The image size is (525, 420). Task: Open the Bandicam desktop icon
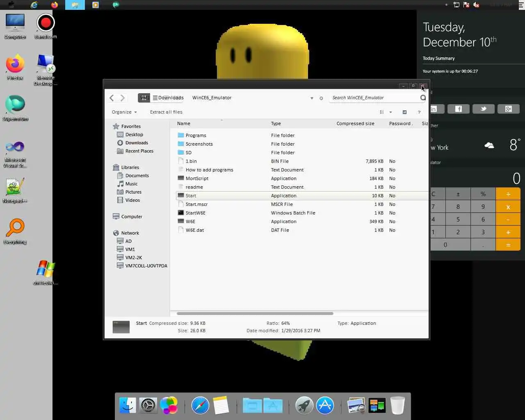click(46, 26)
